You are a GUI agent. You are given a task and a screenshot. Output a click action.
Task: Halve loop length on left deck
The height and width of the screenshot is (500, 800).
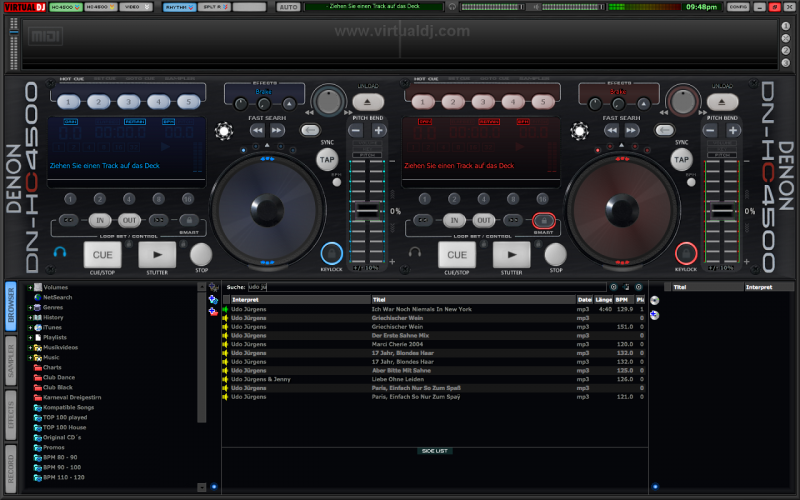click(68, 220)
